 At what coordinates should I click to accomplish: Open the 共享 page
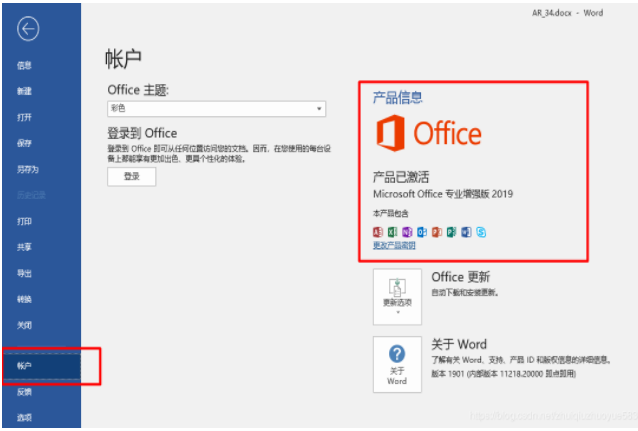coord(24,247)
